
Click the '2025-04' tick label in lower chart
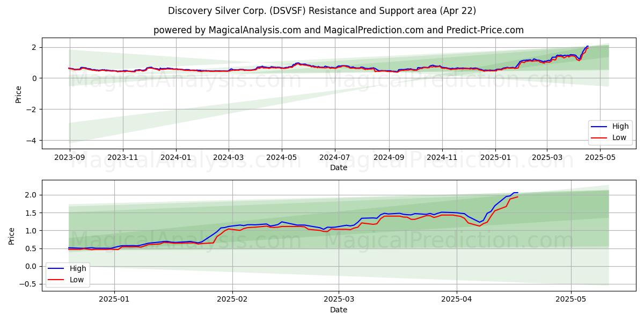457,299
